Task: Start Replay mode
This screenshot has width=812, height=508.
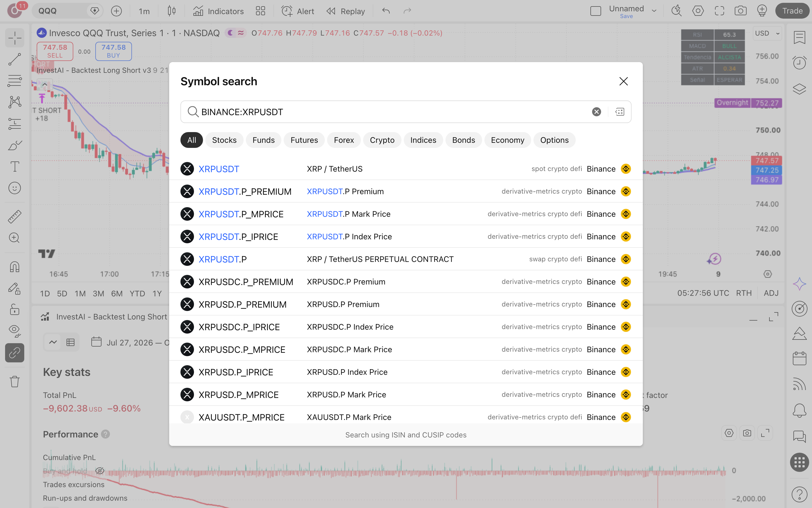Action: 346,11
